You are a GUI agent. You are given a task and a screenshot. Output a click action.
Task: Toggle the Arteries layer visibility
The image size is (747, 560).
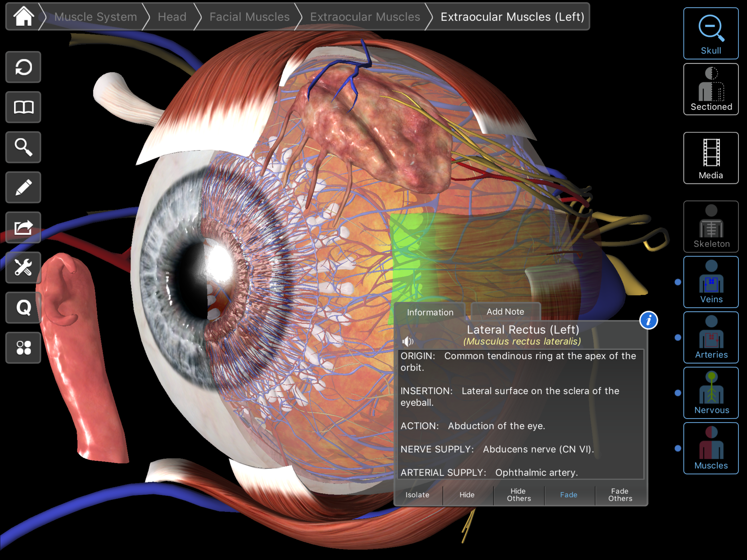(711, 338)
